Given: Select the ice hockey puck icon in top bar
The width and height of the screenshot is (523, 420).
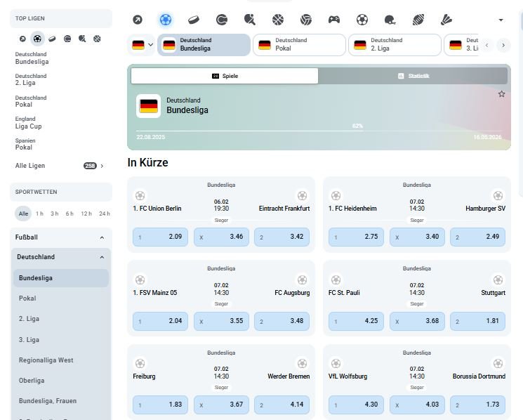Looking at the screenshot, I should click(x=193, y=20).
